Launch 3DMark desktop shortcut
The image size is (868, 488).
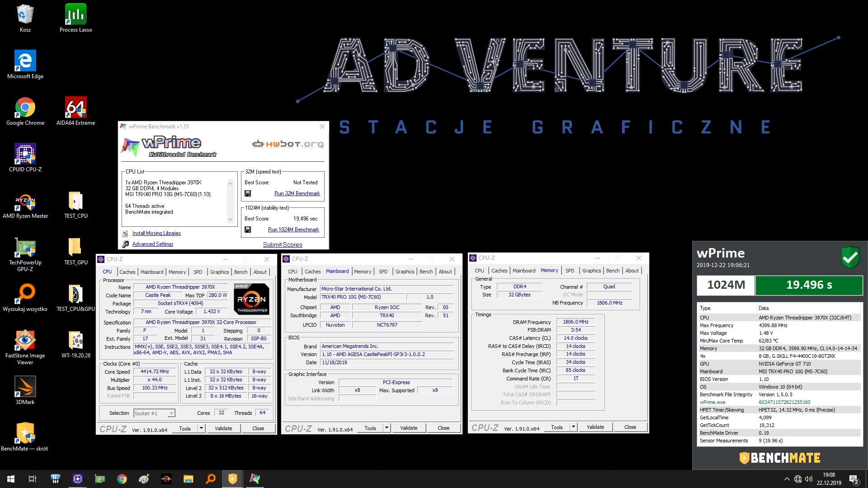point(25,390)
